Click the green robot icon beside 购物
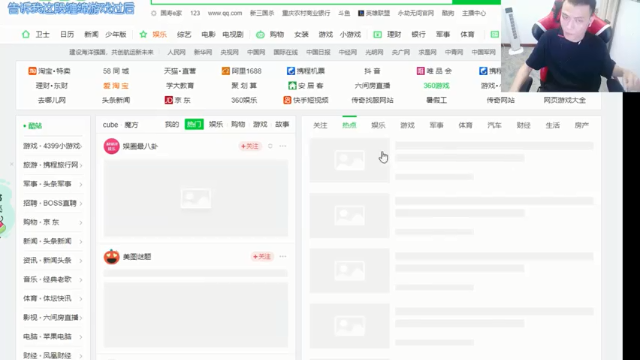 tap(260, 35)
